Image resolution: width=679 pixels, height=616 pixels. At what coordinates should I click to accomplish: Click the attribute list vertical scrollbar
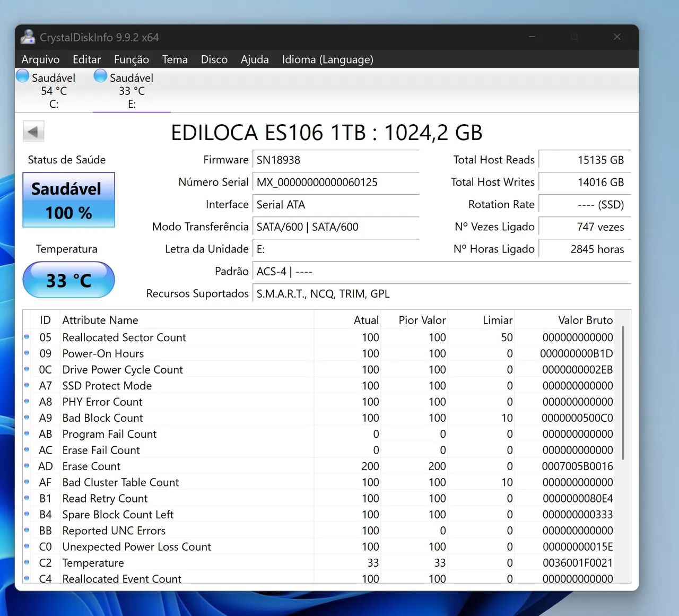coord(623,393)
